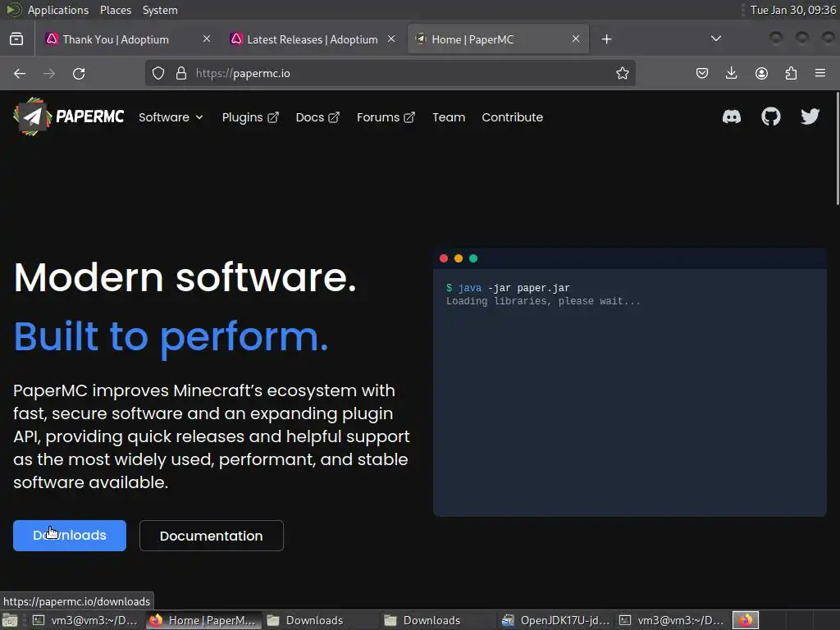Close the Thank You Adoptium tab
840x630 pixels.
click(207, 39)
